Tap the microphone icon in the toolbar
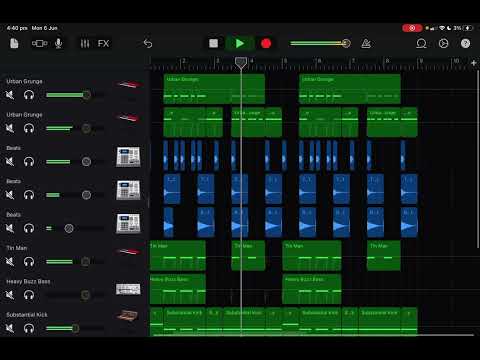The width and height of the screenshot is (480, 360). [59, 43]
